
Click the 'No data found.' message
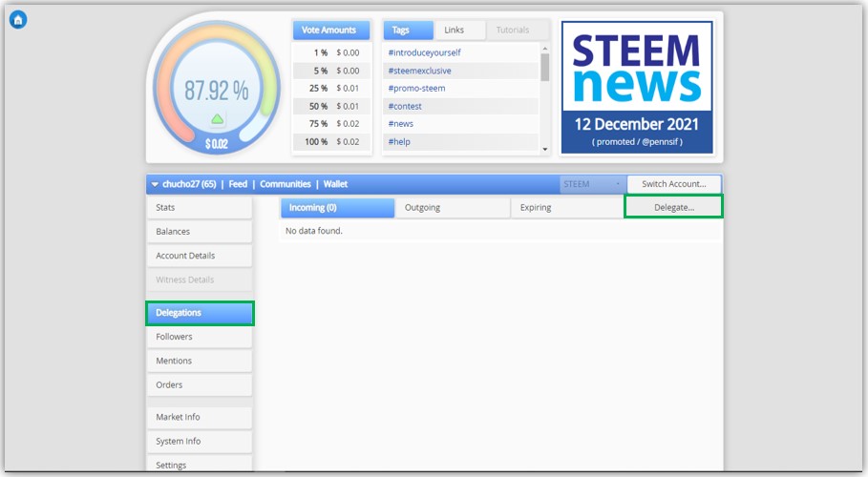[313, 231]
